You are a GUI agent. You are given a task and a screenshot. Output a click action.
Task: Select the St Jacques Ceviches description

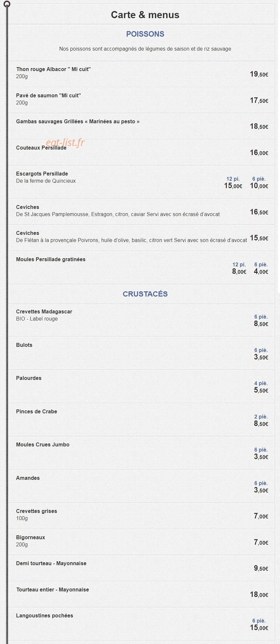tap(118, 214)
